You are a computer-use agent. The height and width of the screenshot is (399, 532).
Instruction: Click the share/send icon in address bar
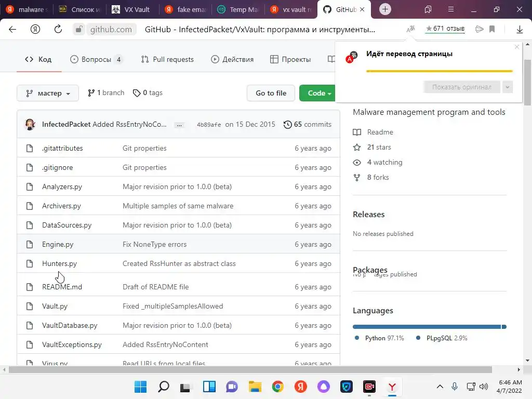[x=479, y=29]
